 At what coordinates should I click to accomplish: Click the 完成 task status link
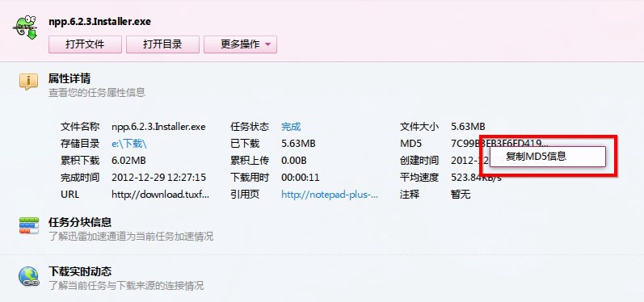291,127
